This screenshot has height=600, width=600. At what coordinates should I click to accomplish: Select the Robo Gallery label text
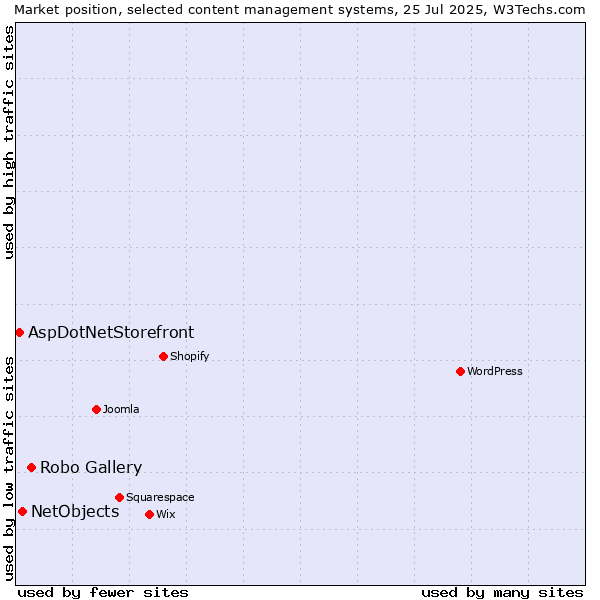click(91, 467)
